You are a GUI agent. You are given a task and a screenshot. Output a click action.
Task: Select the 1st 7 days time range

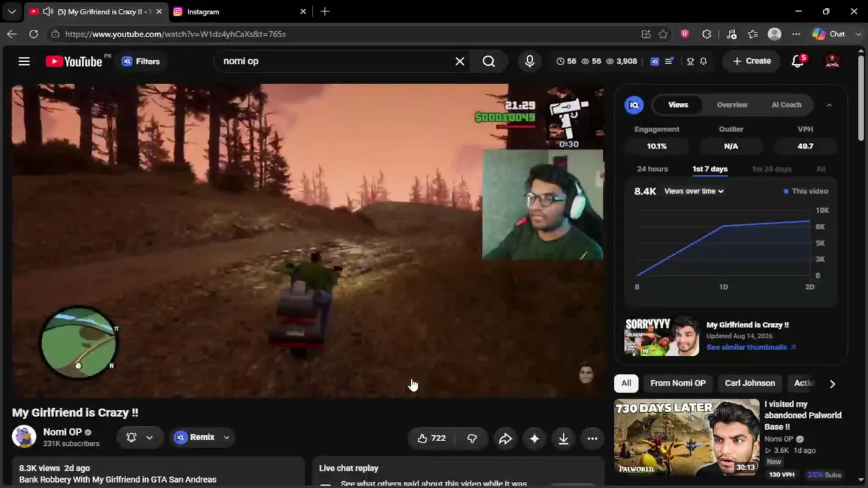710,169
